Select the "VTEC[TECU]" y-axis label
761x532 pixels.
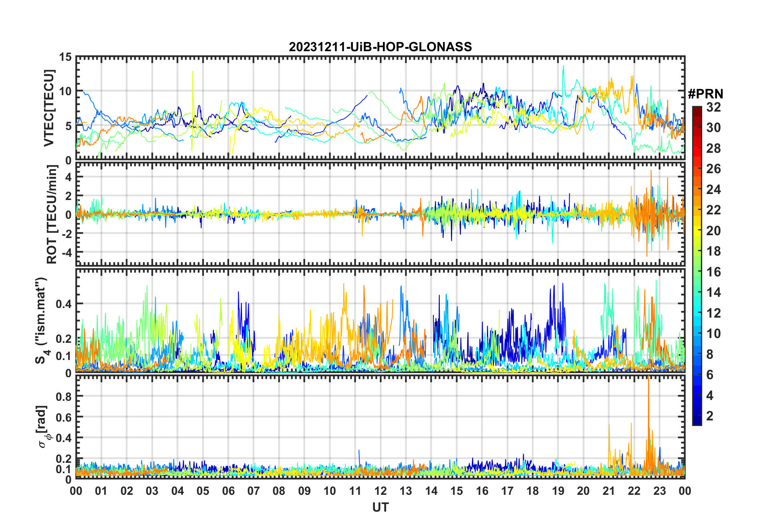pyautogui.click(x=49, y=108)
